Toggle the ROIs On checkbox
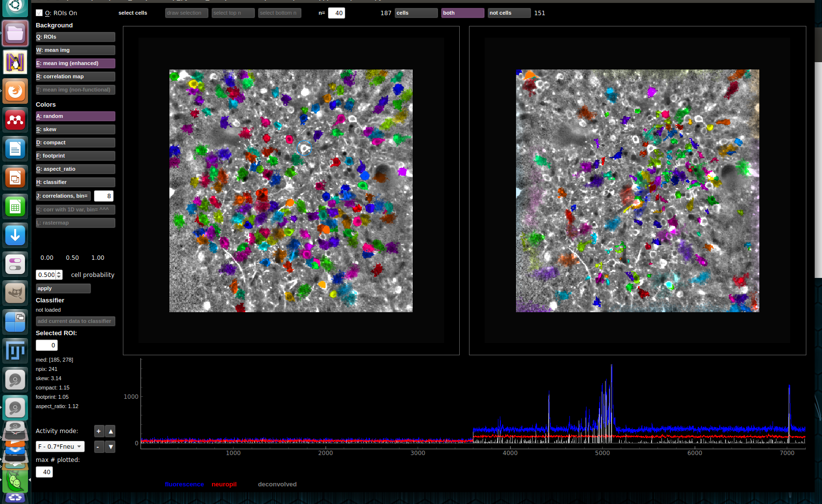The width and height of the screenshot is (822, 504). pyautogui.click(x=39, y=13)
